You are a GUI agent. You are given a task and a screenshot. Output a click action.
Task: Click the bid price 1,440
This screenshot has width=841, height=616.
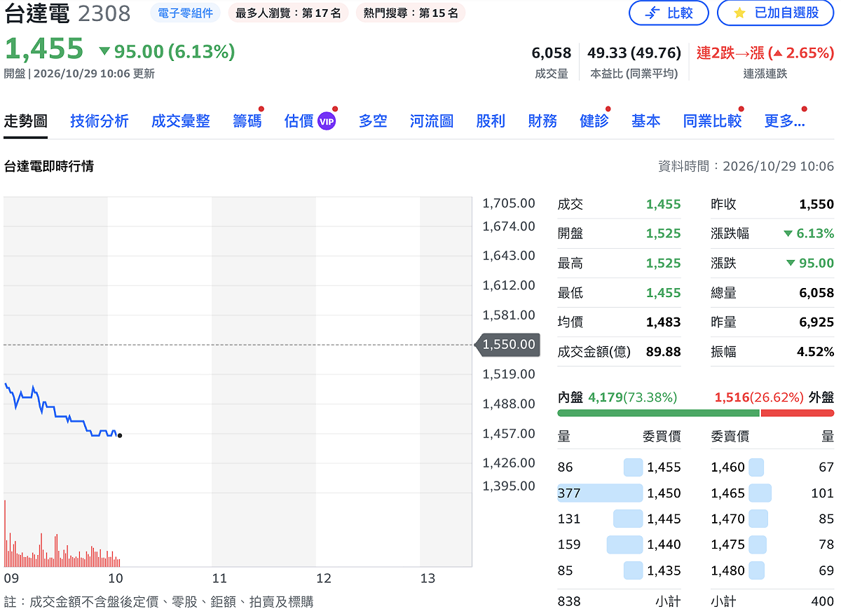(664, 545)
